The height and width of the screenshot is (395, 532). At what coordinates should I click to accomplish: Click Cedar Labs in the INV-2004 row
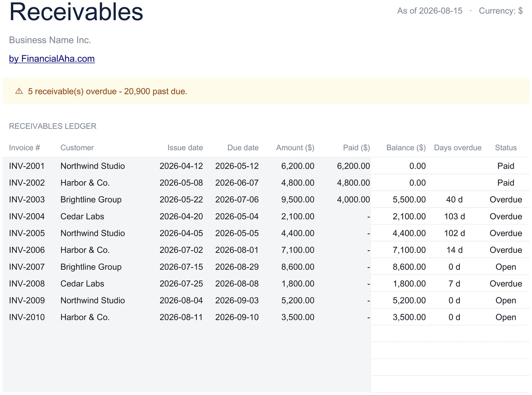(82, 216)
